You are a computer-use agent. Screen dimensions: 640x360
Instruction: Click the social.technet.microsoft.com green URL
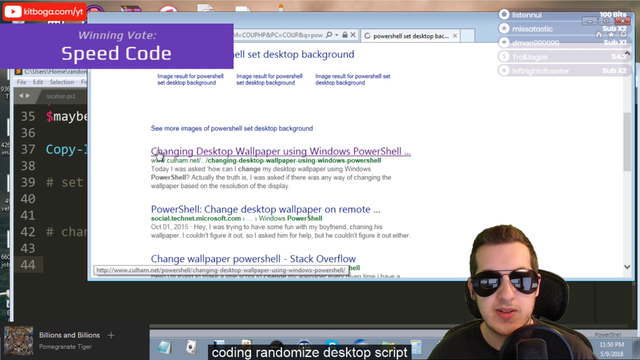tap(196, 218)
